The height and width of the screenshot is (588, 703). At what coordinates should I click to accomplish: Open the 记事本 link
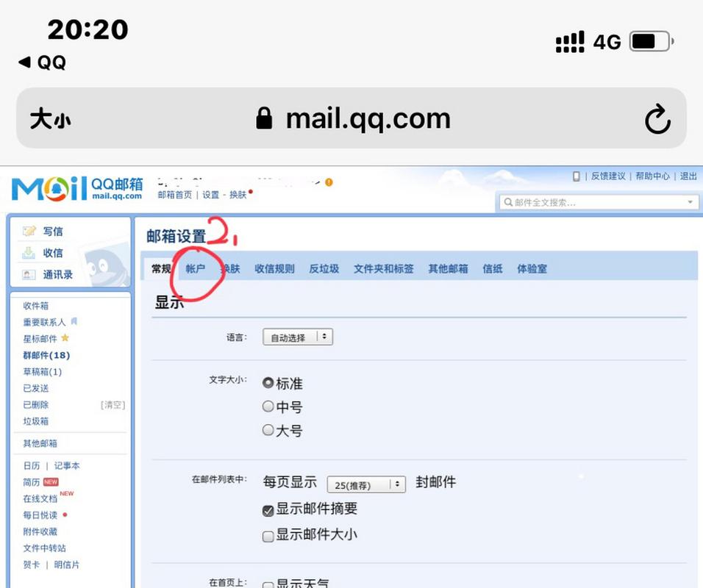(67, 466)
